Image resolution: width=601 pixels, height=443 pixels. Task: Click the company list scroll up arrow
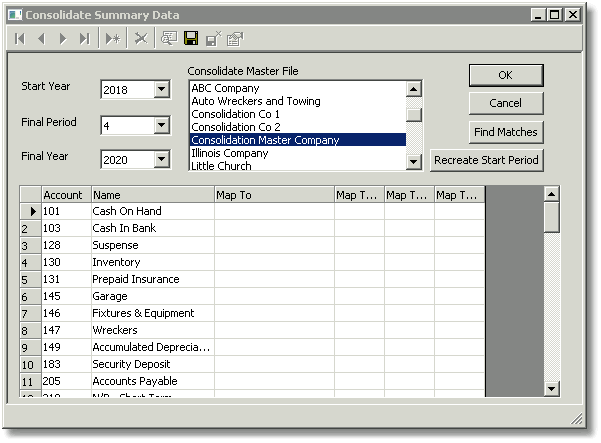click(414, 89)
